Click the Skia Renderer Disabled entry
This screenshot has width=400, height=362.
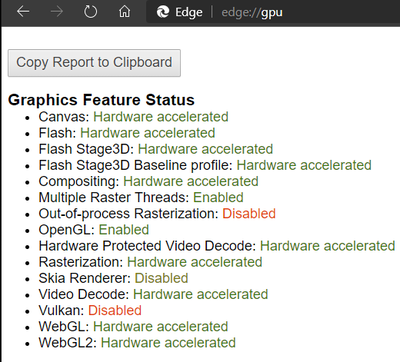(113, 278)
